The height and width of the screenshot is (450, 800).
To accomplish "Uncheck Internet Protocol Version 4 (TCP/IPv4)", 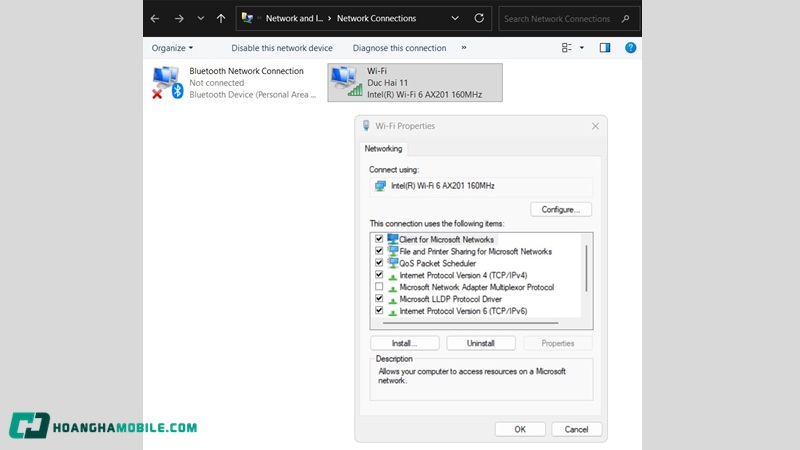I will tap(379, 274).
